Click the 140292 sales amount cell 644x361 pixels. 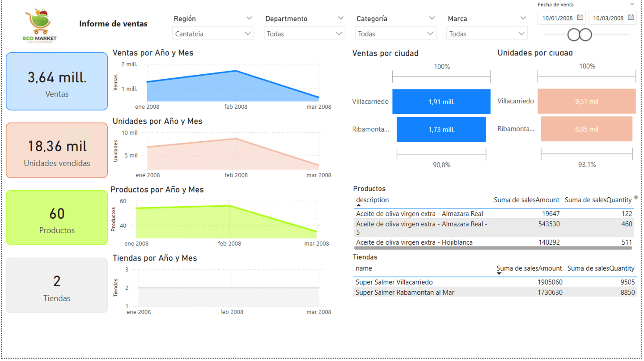548,242
